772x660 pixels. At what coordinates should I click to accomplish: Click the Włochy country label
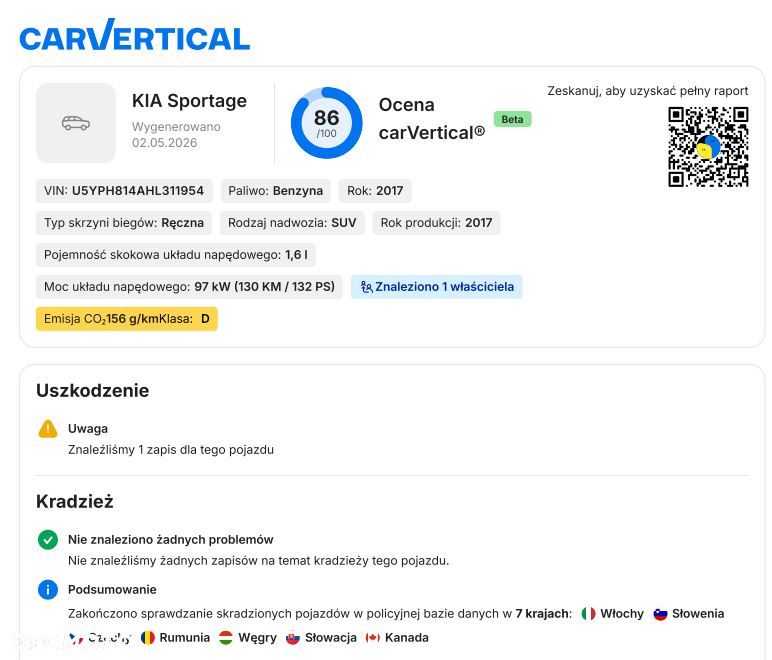point(622,614)
